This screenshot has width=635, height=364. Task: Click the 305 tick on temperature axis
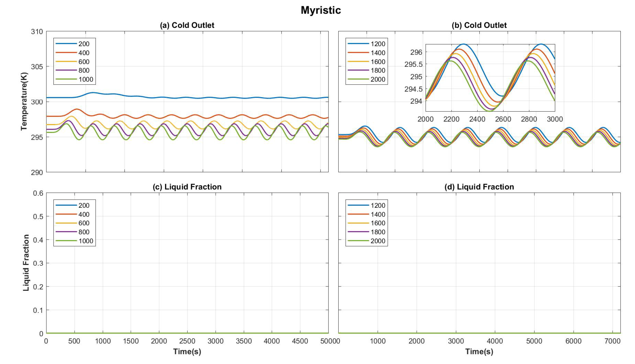[x=37, y=67]
